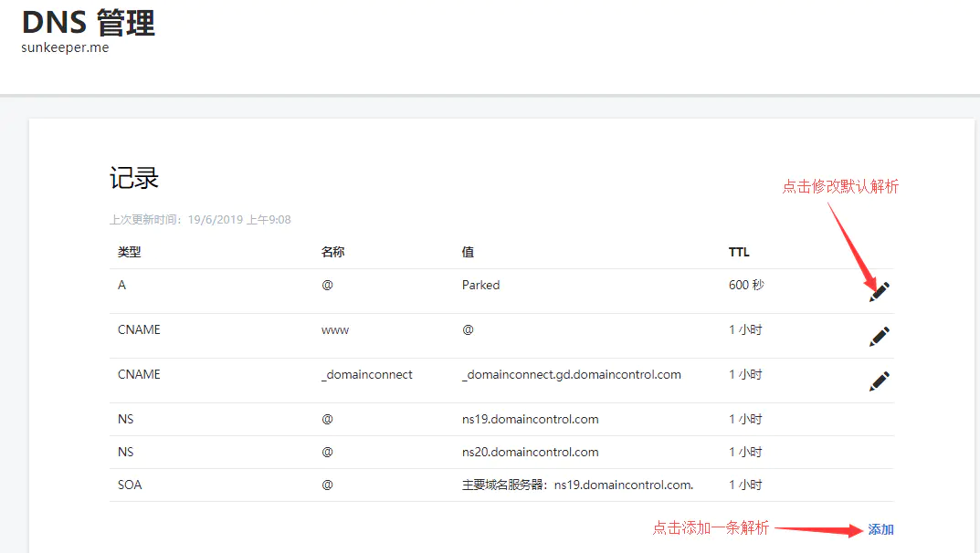The height and width of the screenshot is (553, 980).
Task: Click the sunkeeper.me domain name
Action: (65, 47)
